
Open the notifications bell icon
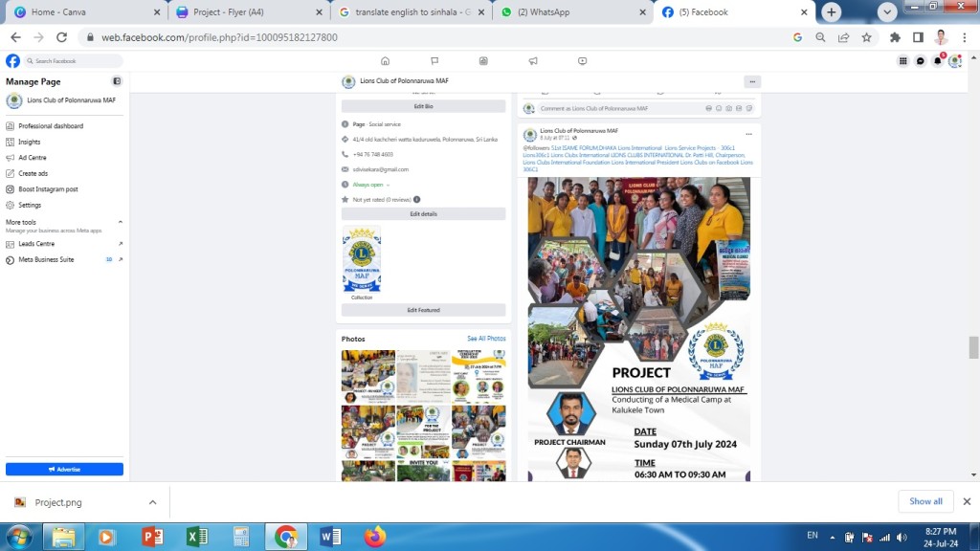[x=938, y=60]
